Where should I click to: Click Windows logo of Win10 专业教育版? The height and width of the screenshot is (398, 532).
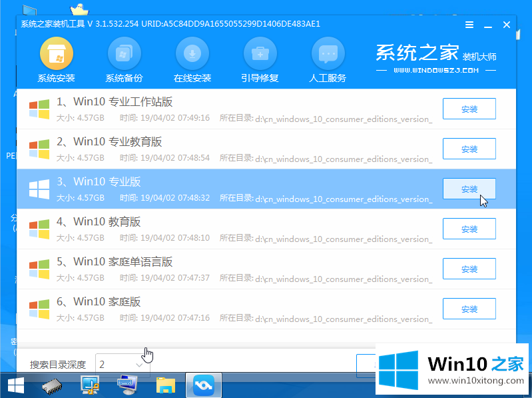tap(39, 149)
